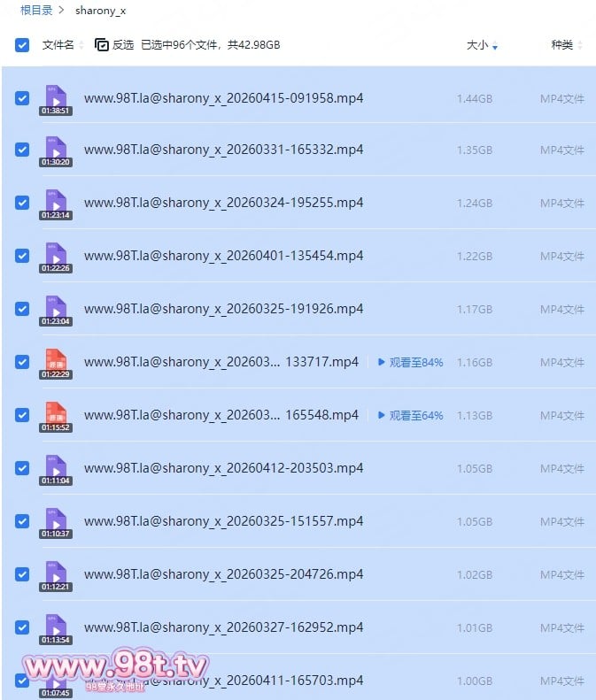Sort by file name using 文件名 sort arrows
Screen dimensions: 596x700
[81, 45]
